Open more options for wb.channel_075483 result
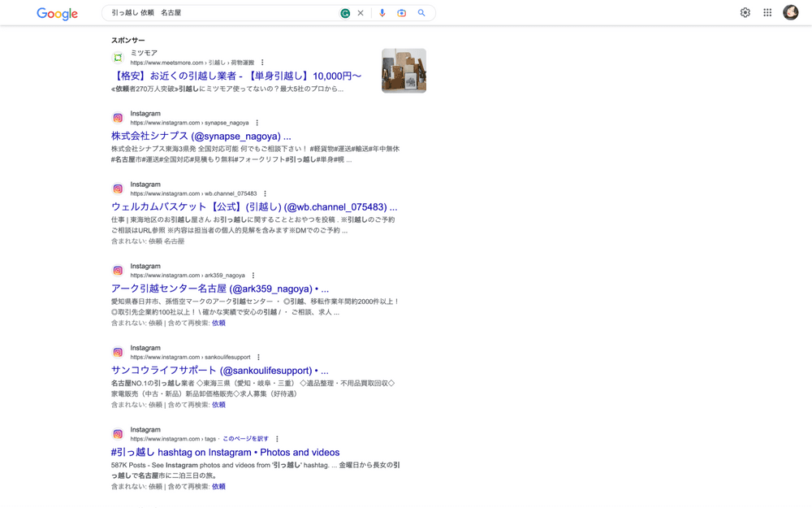812x508 pixels. click(265, 194)
